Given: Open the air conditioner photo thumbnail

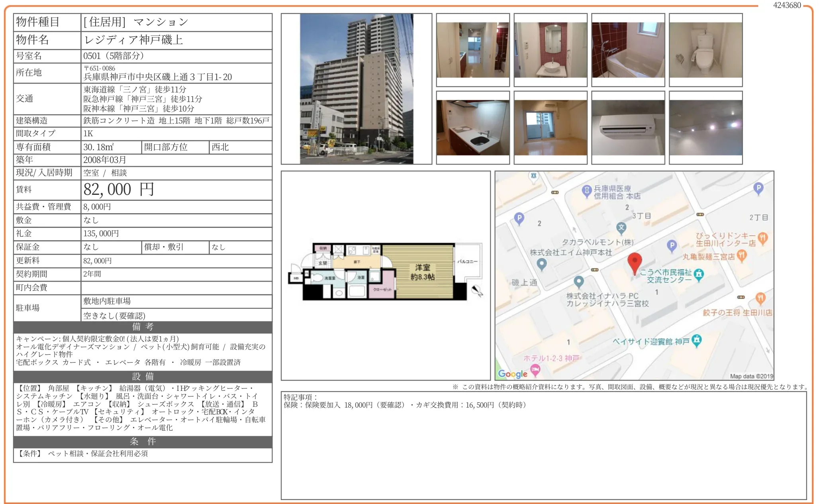Looking at the screenshot, I should coord(628,127).
